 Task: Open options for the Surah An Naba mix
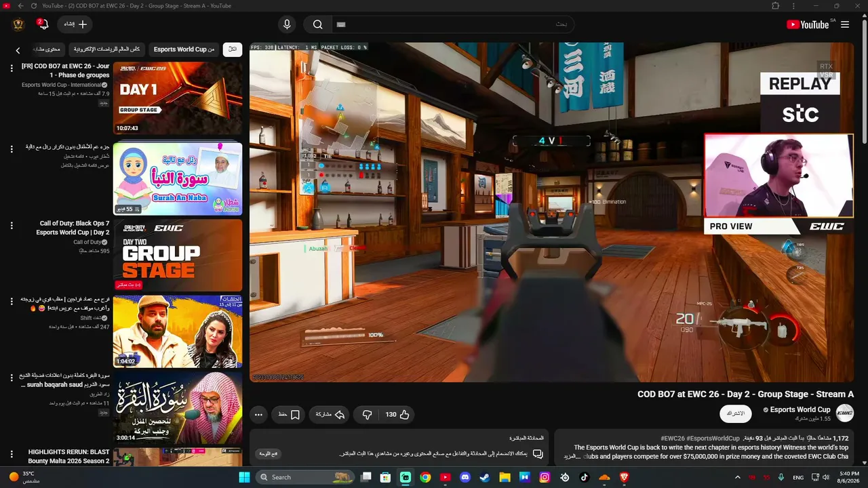click(x=12, y=148)
